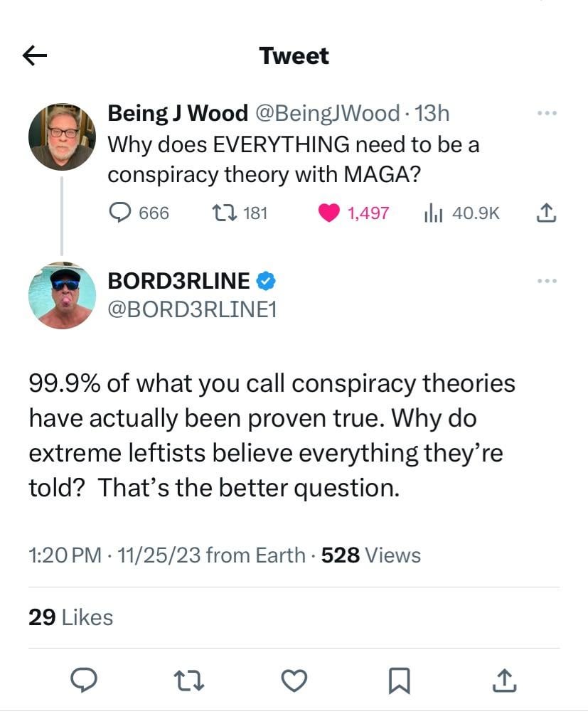Screen dimensions: 588x714
Task: Share Being J Wood's tweet
Action: tap(545, 213)
